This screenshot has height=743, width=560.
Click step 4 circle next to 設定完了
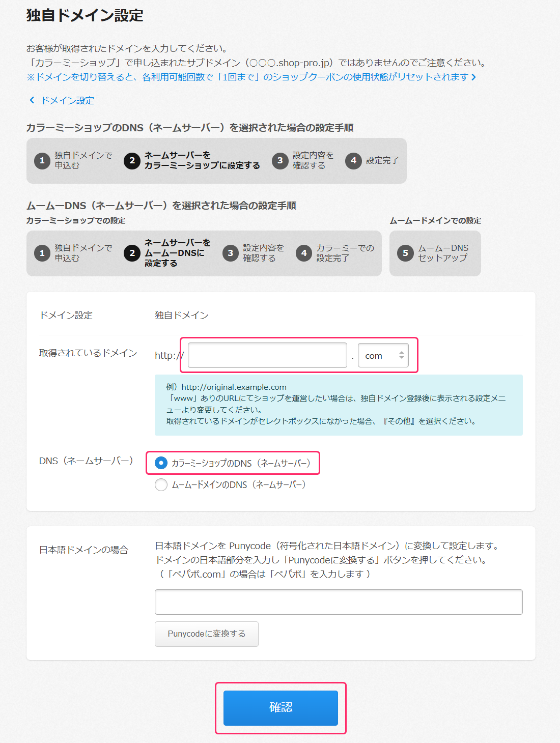(353, 161)
